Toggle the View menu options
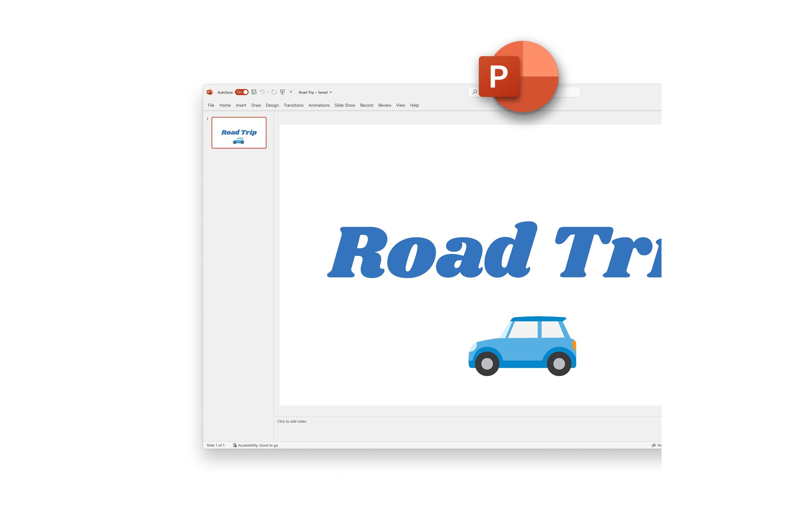Viewport: 812px width, 511px height. pyautogui.click(x=400, y=105)
